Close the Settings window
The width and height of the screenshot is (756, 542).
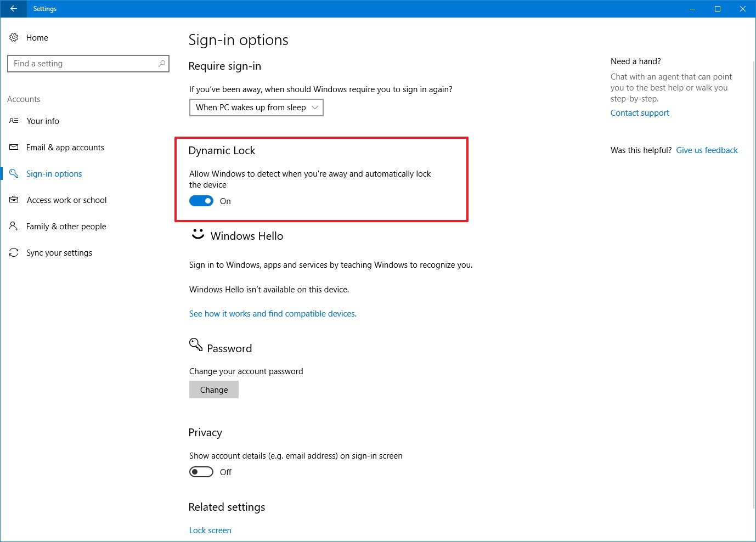[743, 9]
